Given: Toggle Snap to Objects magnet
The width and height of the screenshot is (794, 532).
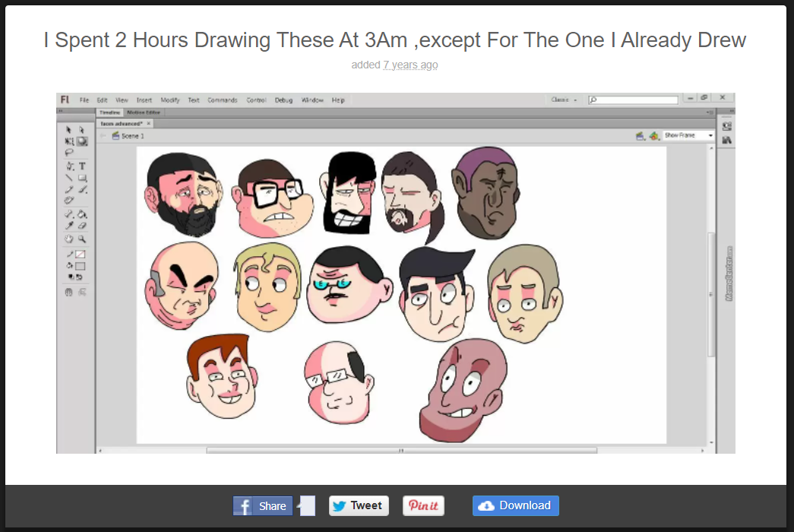Looking at the screenshot, I should click(69, 293).
